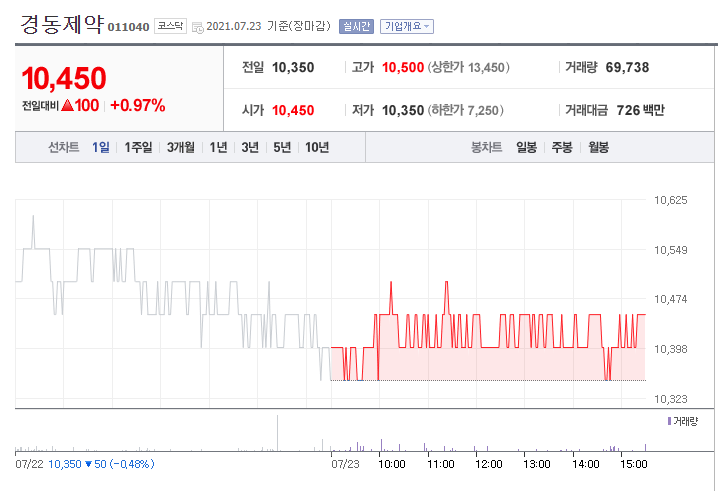Click the tallest gray volume bar
This screenshot has width=718, height=491.
point(277,433)
